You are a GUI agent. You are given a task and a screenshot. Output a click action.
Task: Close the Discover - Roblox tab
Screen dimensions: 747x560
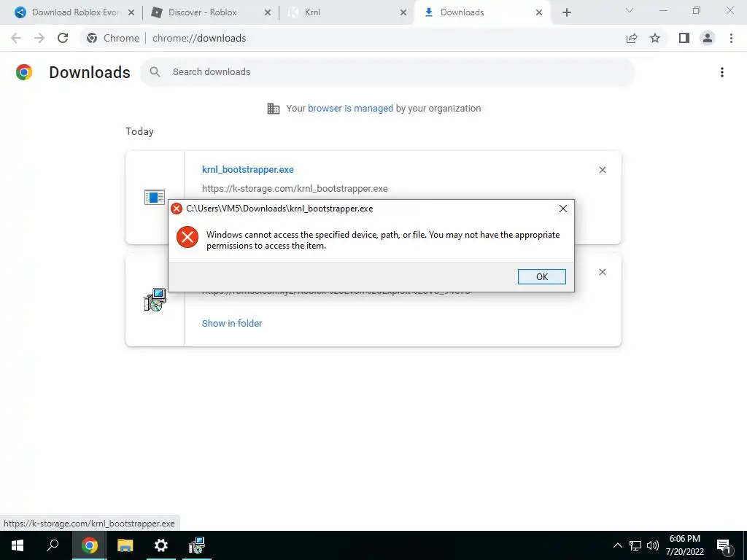267,13
